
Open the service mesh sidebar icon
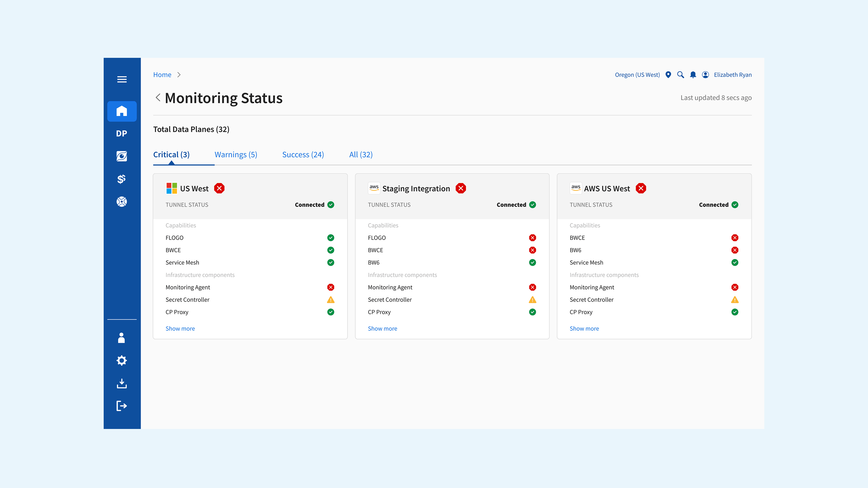click(122, 201)
